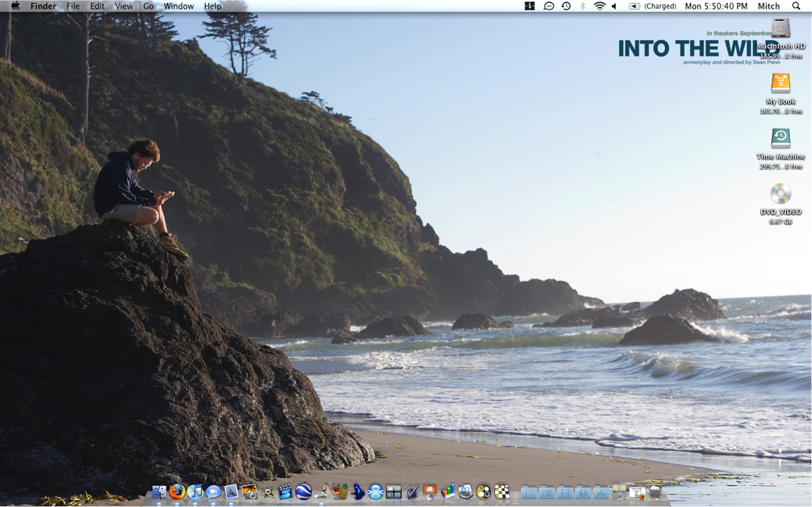Open Keynote podium icon in Dock

pyautogui.click(x=430, y=492)
